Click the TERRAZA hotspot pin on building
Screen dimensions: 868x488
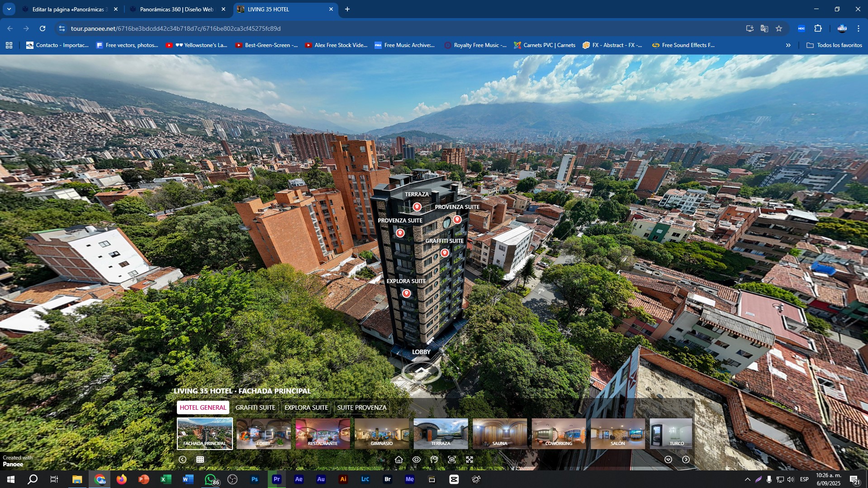click(417, 207)
